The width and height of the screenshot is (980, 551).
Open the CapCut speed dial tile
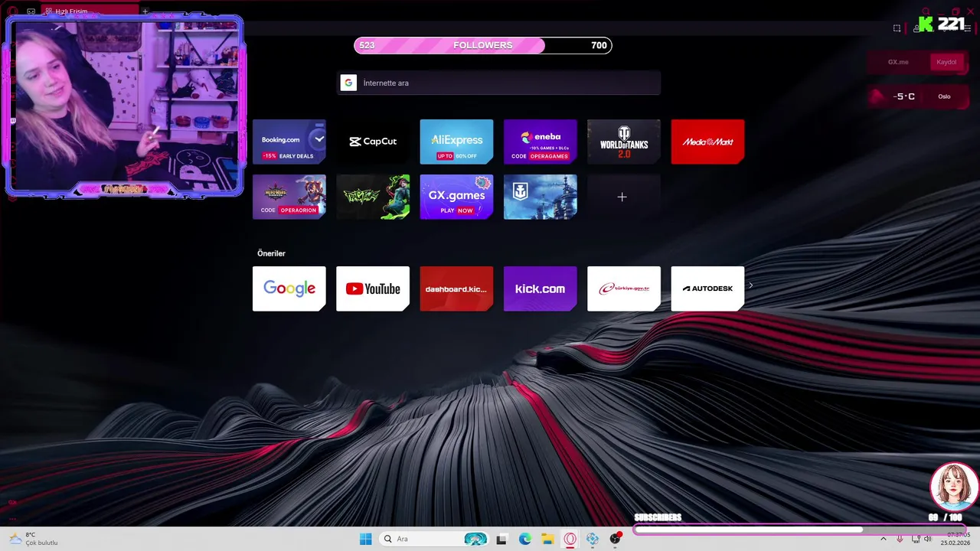coord(373,142)
